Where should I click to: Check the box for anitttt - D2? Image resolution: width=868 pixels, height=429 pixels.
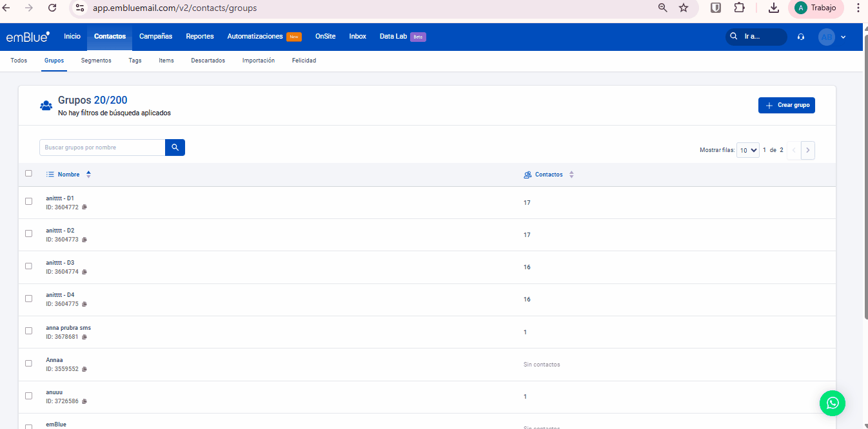click(x=28, y=234)
